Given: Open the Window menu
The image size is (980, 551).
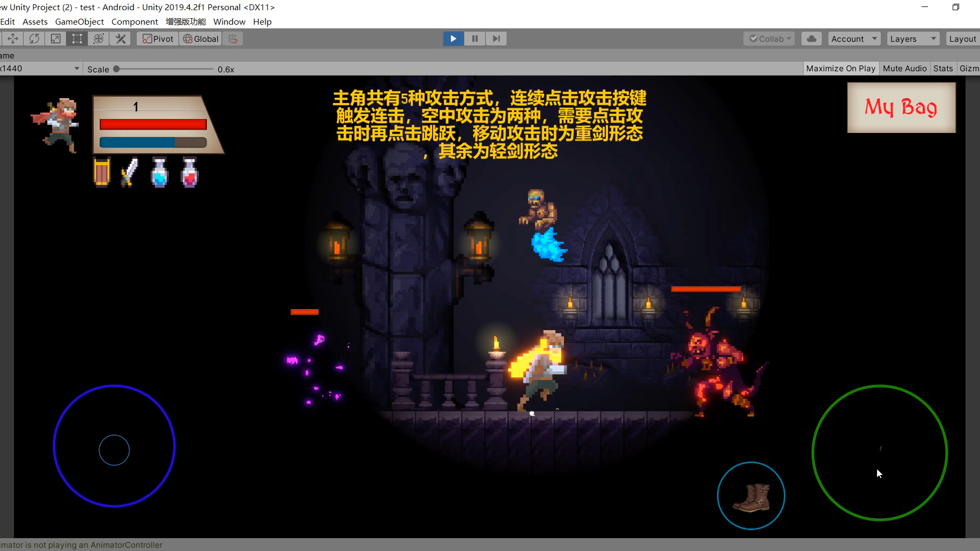Looking at the screenshot, I should [x=229, y=21].
